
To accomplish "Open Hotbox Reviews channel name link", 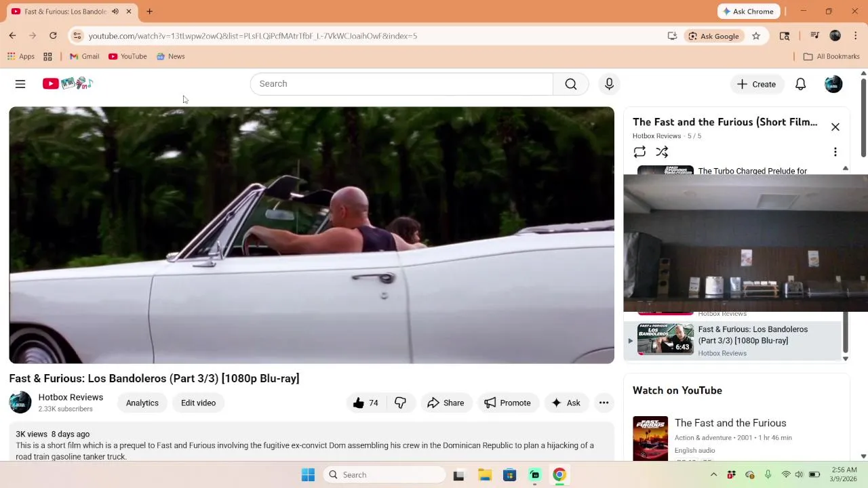I will coord(71,397).
